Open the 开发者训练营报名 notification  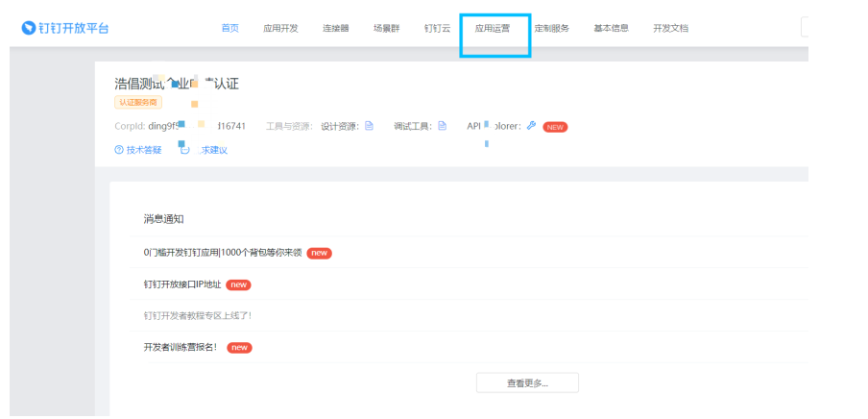pyautogui.click(x=181, y=348)
